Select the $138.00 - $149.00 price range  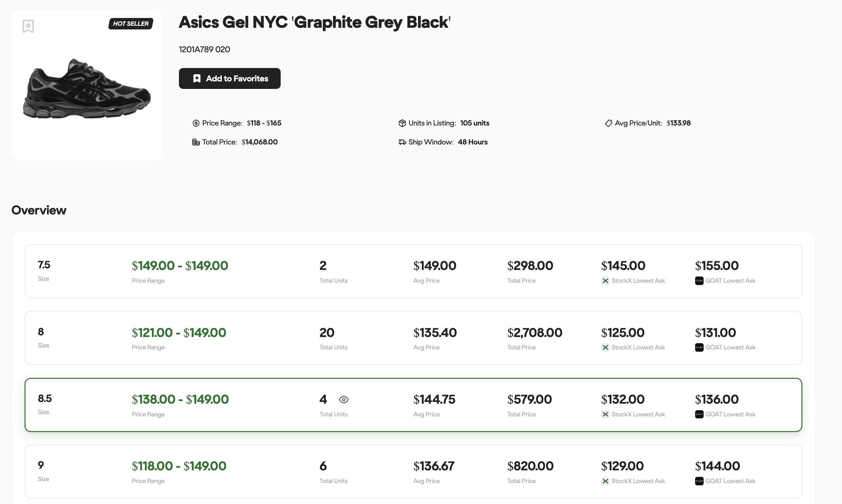tap(180, 400)
